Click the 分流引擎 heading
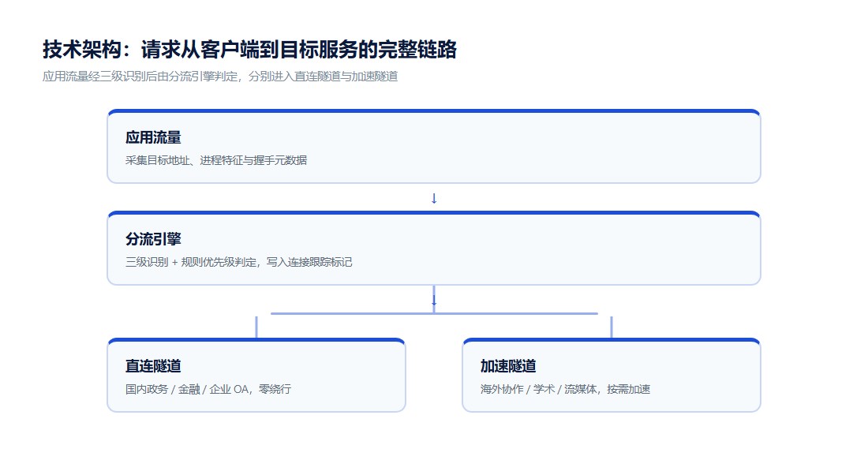Image resolution: width=868 pixels, height=475 pixels. (x=153, y=239)
